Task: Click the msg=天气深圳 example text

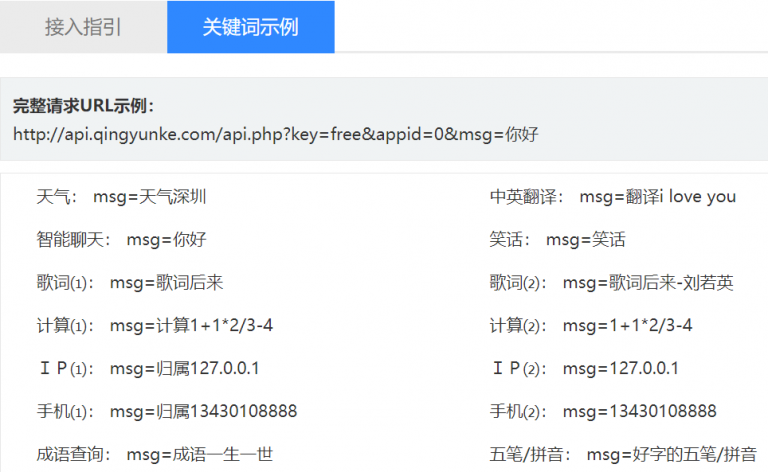Action: click(150, 197)
